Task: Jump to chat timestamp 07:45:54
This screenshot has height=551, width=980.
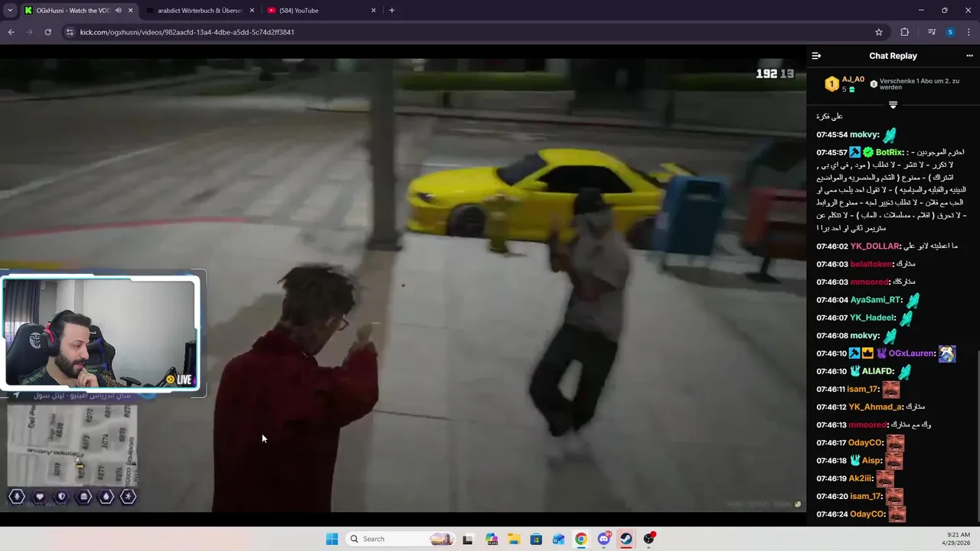Action: tap(831, 135)
